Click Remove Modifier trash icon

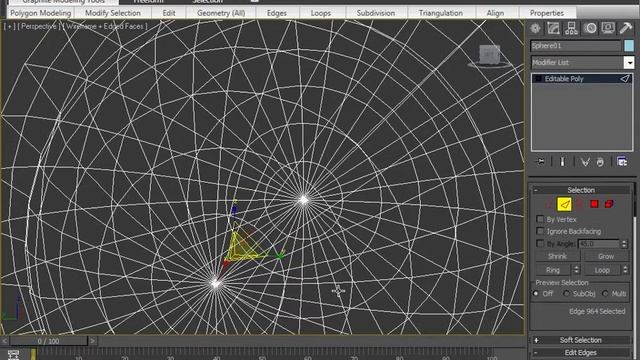[600, 162]
